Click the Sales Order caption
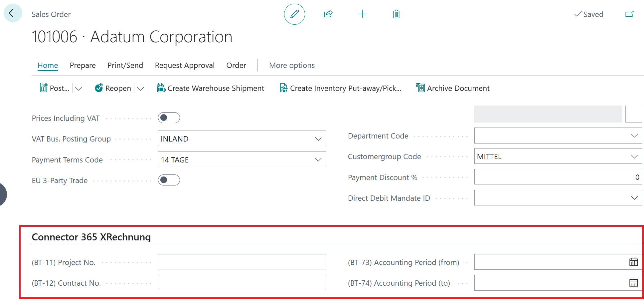 [51, 14]
